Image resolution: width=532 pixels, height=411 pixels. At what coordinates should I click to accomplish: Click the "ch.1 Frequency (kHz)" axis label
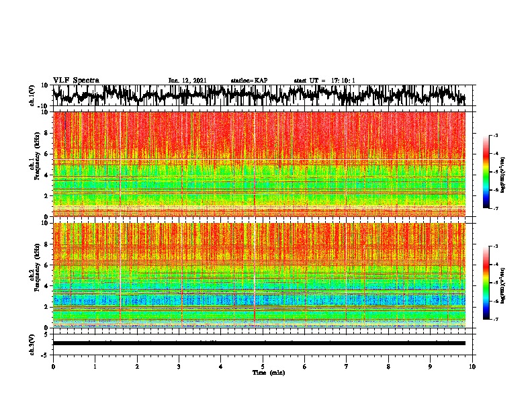coord(35,156)
